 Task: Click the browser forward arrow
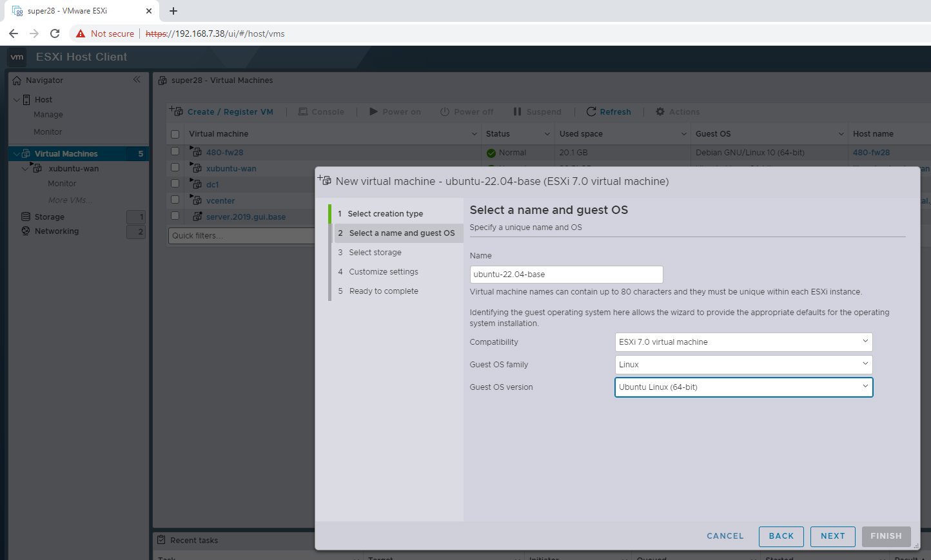point(34,34)
